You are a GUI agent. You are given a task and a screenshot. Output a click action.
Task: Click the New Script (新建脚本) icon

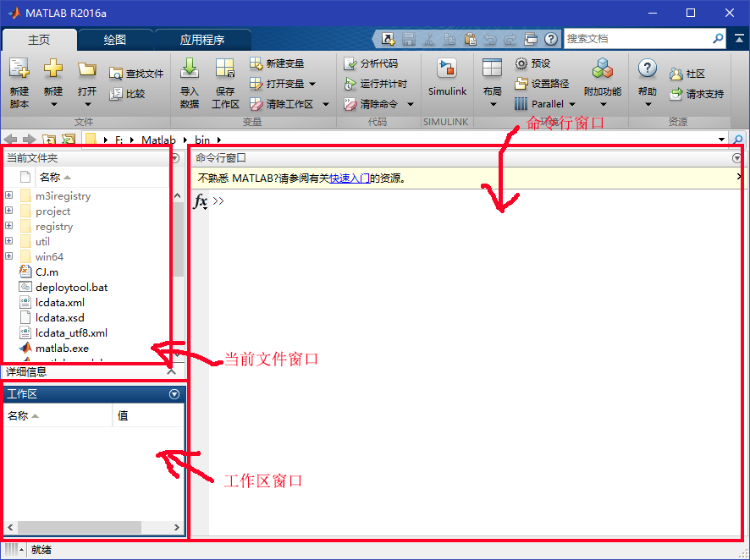[x=19, y=69]
